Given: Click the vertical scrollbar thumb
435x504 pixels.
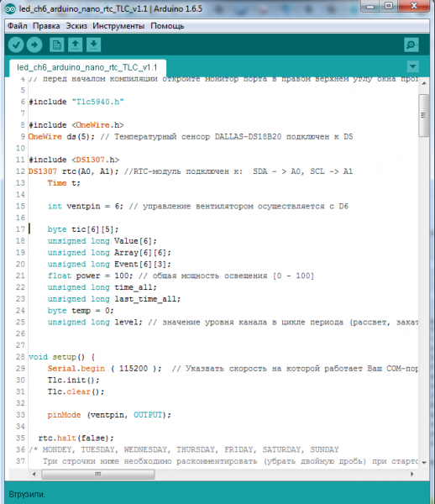Looking at the screenshot, I should 423,115.
